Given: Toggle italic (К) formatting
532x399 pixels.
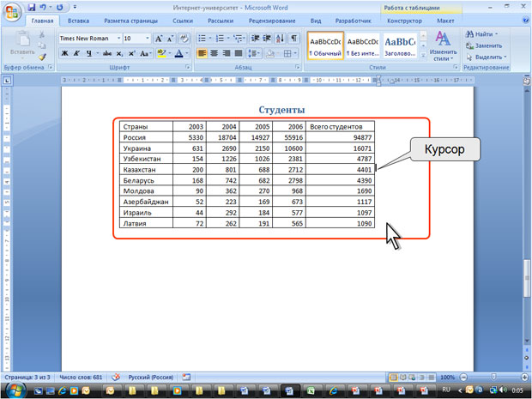Looking at the screenshot, I should [76, 53].
